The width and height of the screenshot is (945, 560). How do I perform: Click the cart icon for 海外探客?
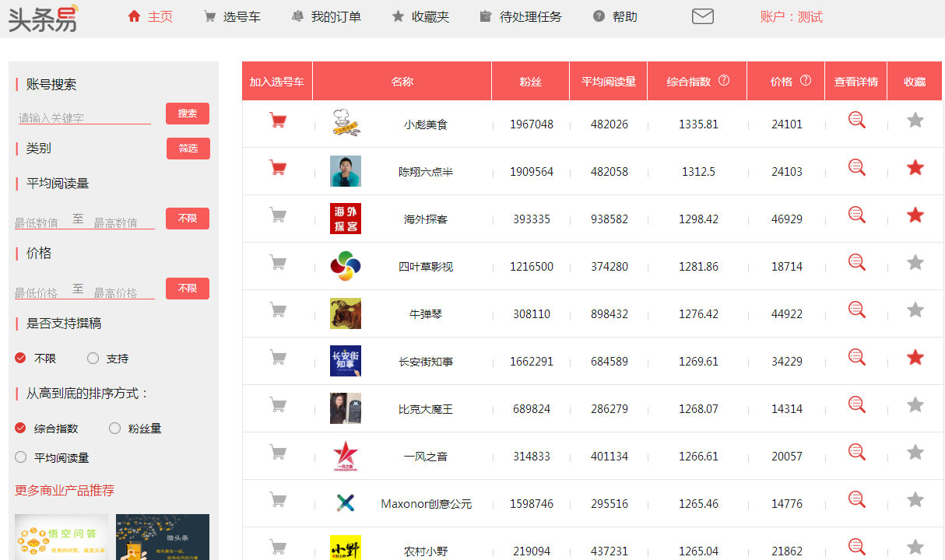click(277, 215)
